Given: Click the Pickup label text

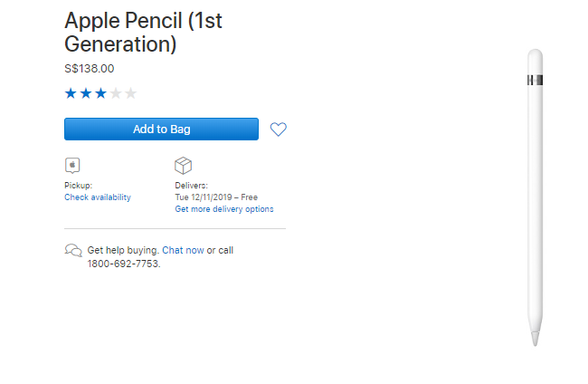Looking at the screenshot, I should point(78,186).
